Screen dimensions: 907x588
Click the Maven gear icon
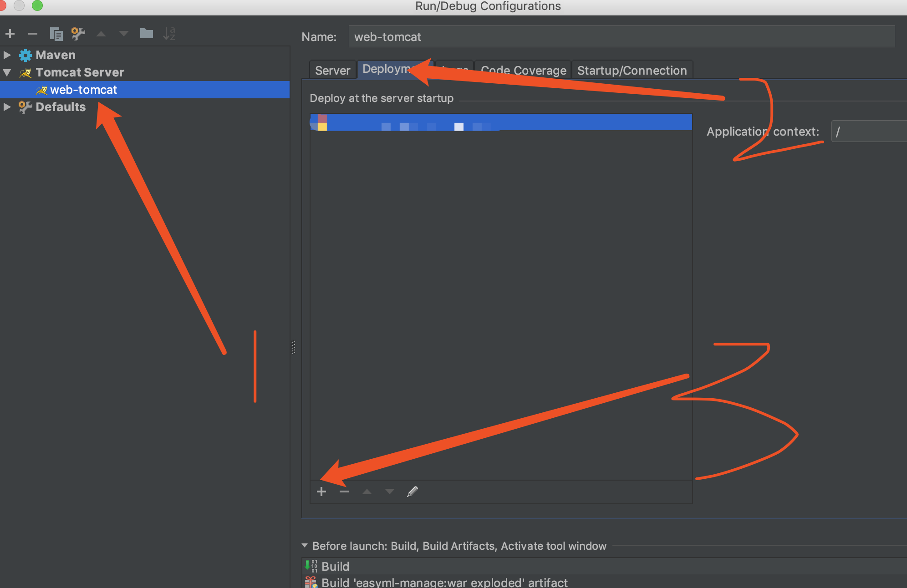[25, 55]
